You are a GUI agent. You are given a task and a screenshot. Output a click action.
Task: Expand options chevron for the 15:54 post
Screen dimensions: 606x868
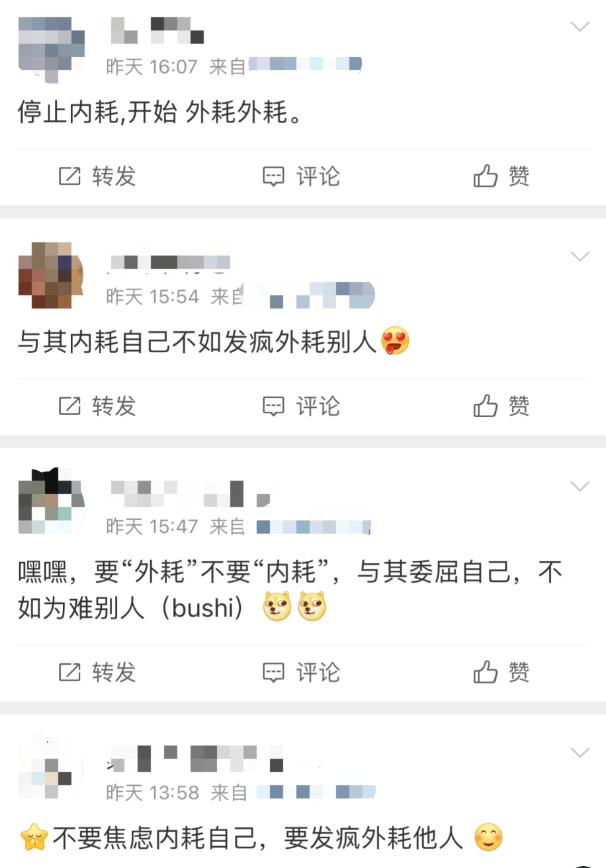580,256
